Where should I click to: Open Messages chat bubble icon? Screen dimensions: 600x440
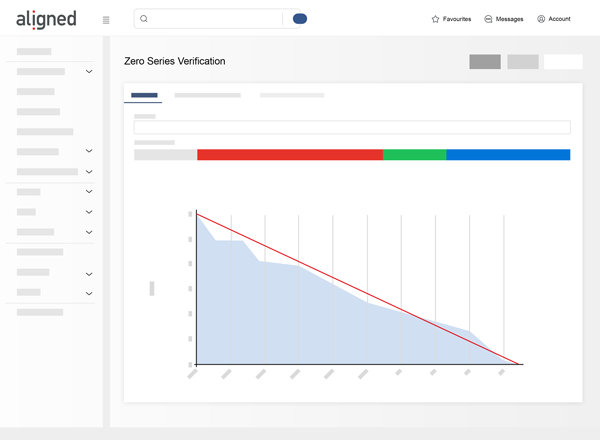(x=488, y=19)
